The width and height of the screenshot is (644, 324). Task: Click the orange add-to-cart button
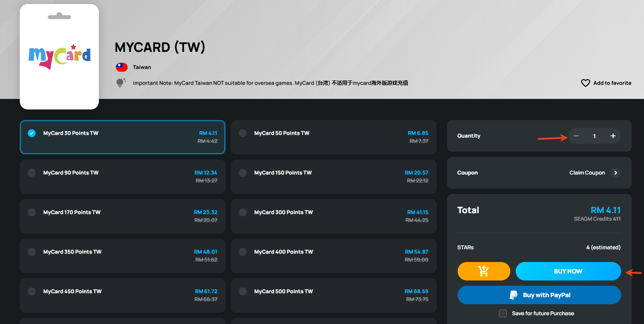[484, 271]
